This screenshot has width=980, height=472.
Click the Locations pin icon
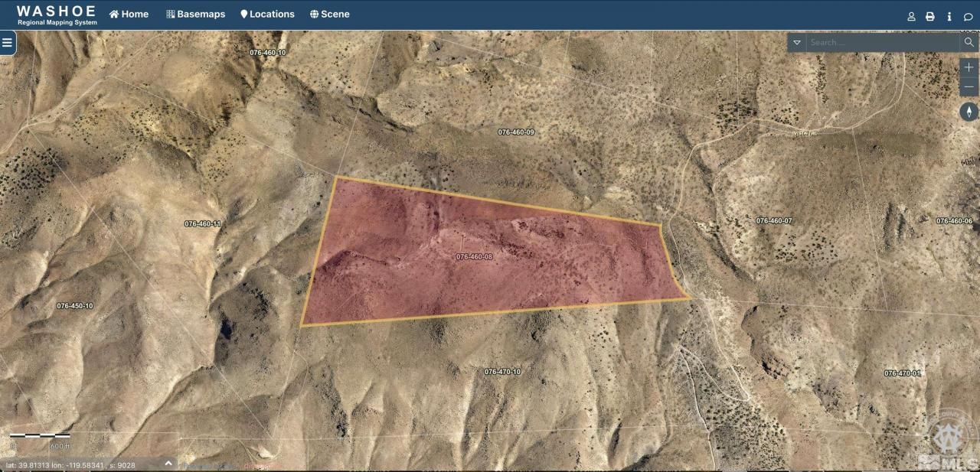[x=243, y=13]
